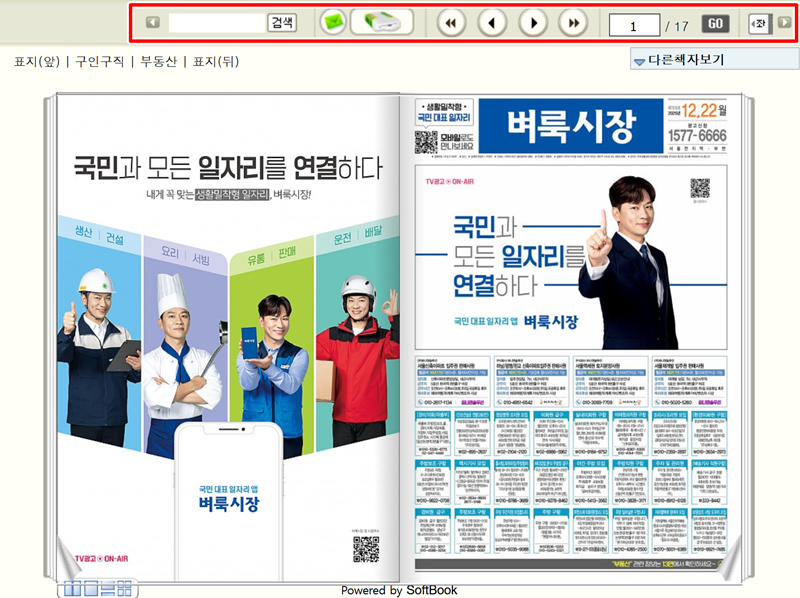This screenshot has height=598, width=800.
Task: Select stacked rows view icon
Action: tap(108, 588)
